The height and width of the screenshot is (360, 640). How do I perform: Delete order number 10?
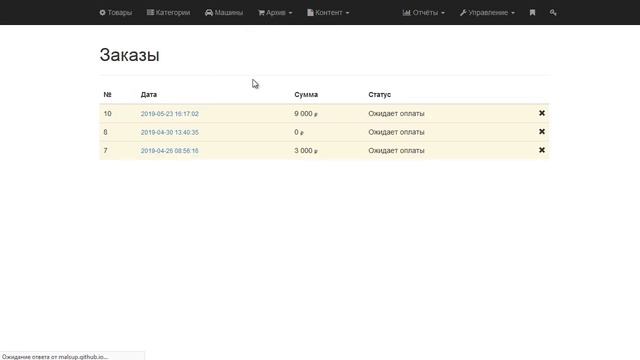[542, 113]
